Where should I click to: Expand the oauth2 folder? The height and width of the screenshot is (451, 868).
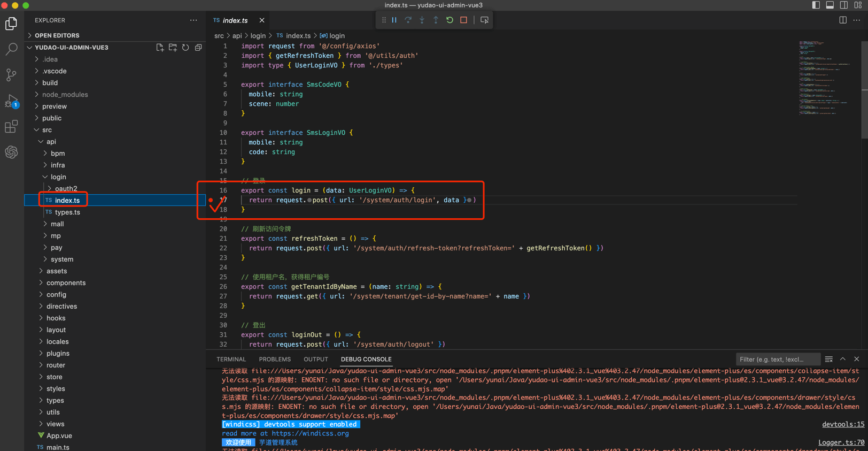point(66,188)
